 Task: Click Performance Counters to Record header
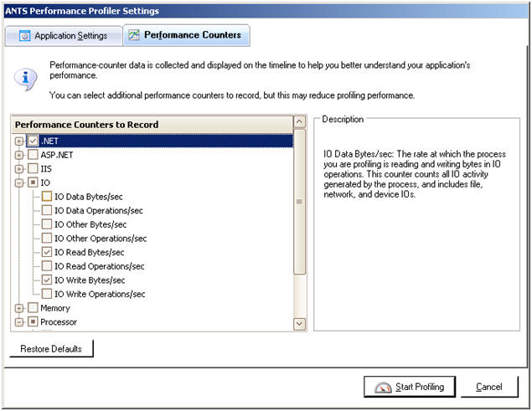pyautogui.click(x=152, y=125)
